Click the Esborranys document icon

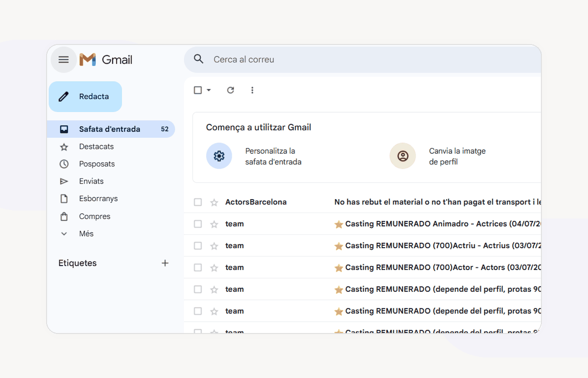64,199
